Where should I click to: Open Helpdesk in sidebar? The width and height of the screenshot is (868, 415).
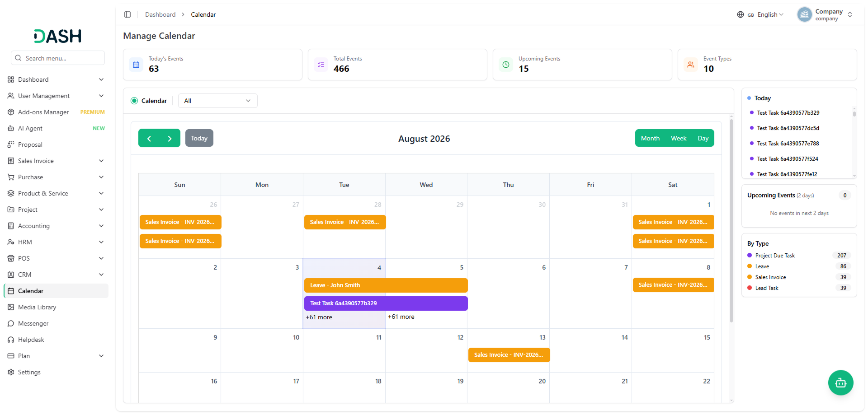coord(56,340)
